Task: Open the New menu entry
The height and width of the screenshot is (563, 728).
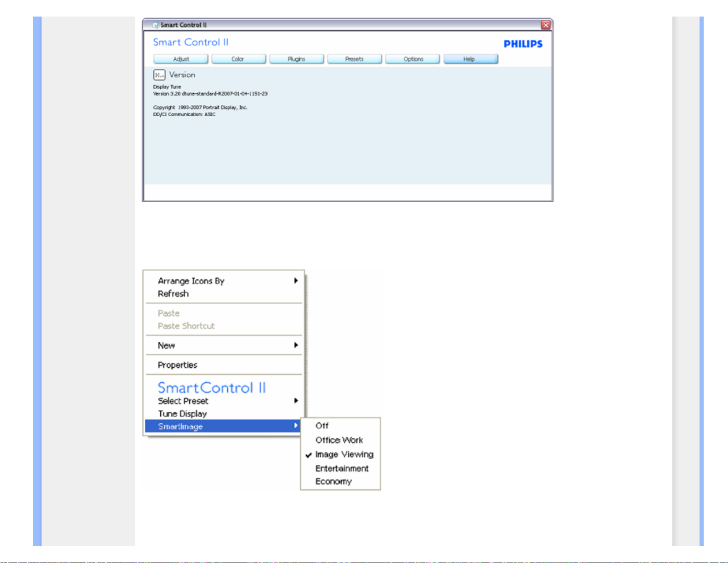Action: (223, 345)
